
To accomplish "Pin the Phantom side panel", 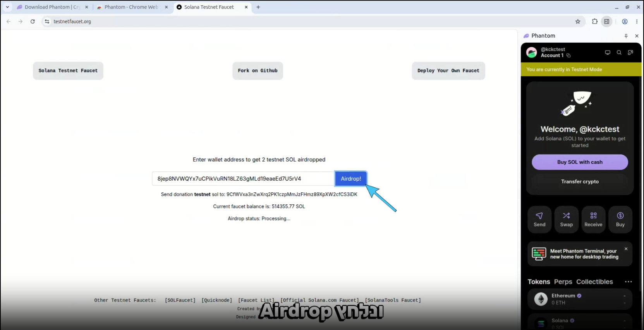I will coord(626,36).
